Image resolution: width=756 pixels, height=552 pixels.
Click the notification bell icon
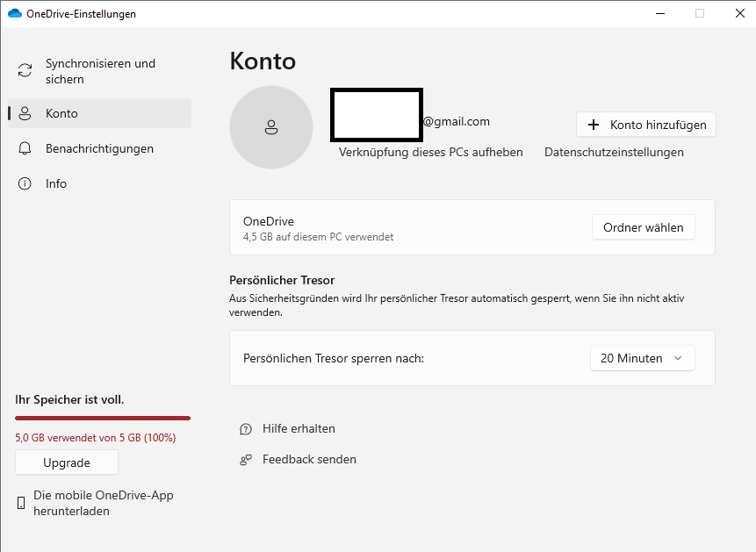(25, 148)
